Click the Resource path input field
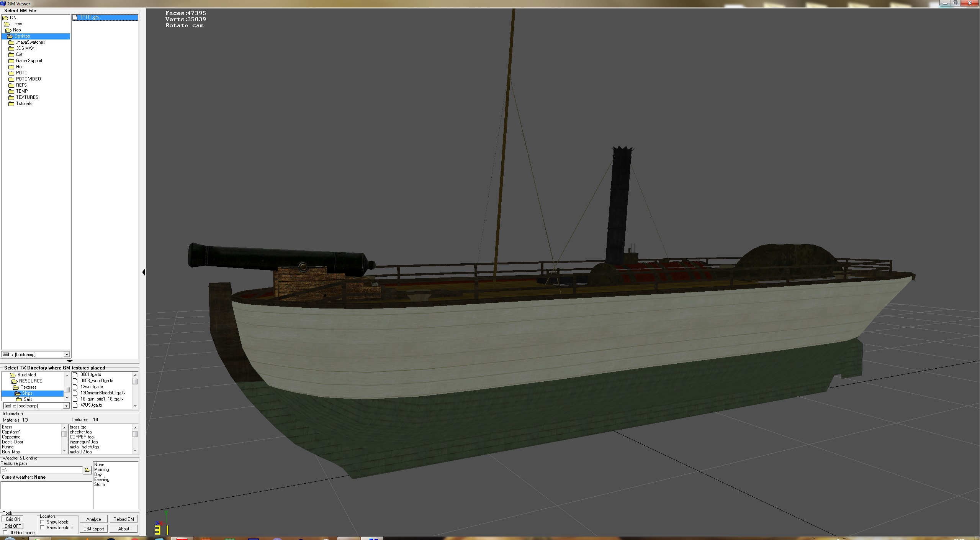Image resolution: width=980 pixels, height=540 pixels. (x=41, y=470)
